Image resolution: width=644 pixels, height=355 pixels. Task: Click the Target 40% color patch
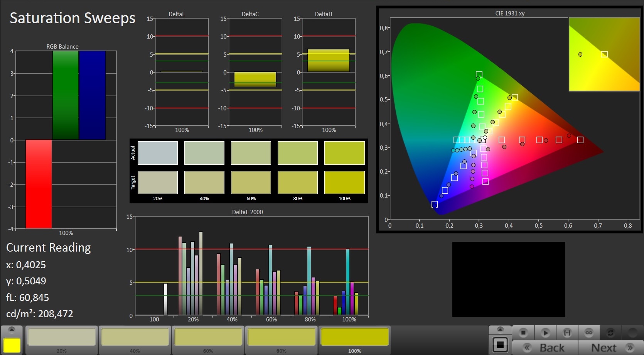pos(204,183)
